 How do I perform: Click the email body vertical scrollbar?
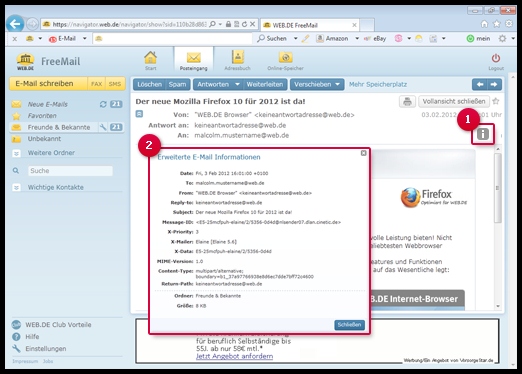[x=498, y=189]
